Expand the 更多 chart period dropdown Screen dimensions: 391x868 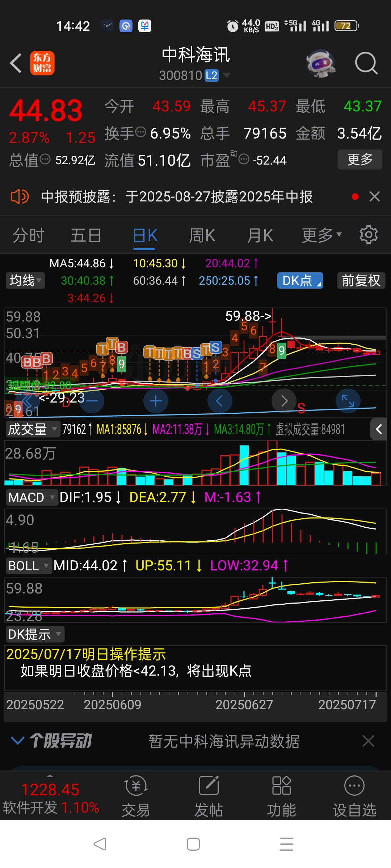(x=322, y=235)
